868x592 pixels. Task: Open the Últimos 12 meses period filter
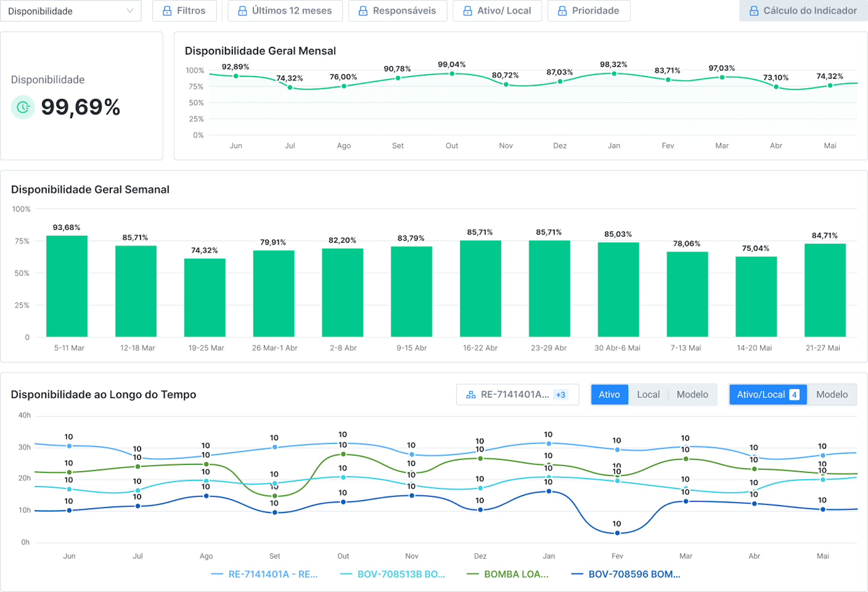point(285,11)
